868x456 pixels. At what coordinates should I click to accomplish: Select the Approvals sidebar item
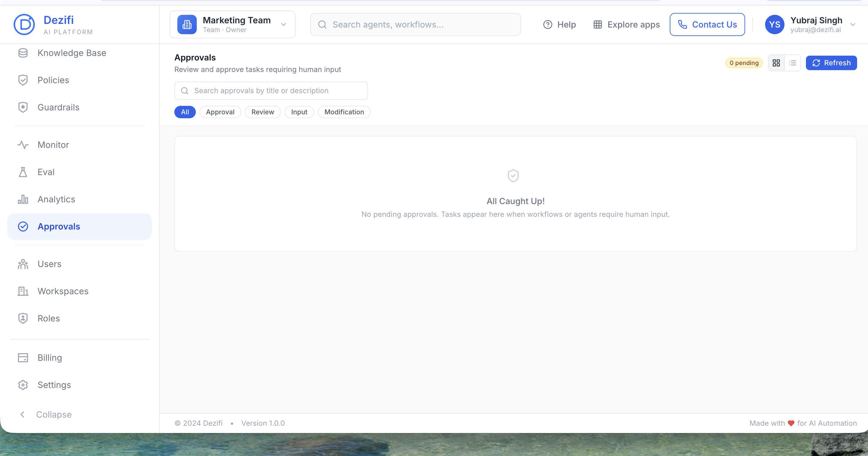[80, 227]
